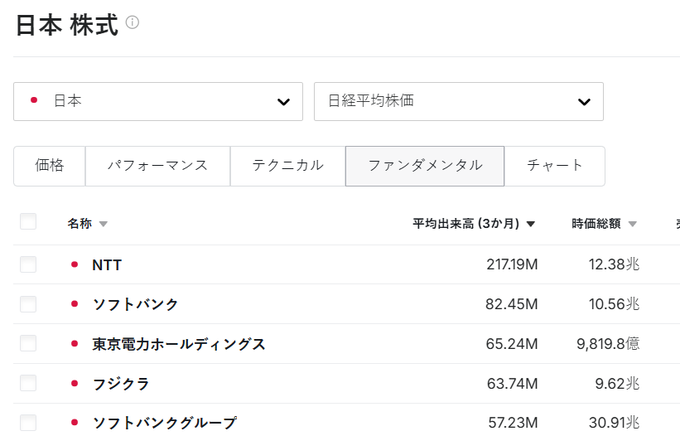
Task: Click the 30.91兆 market cap value
Action: [x=614, y=423]
